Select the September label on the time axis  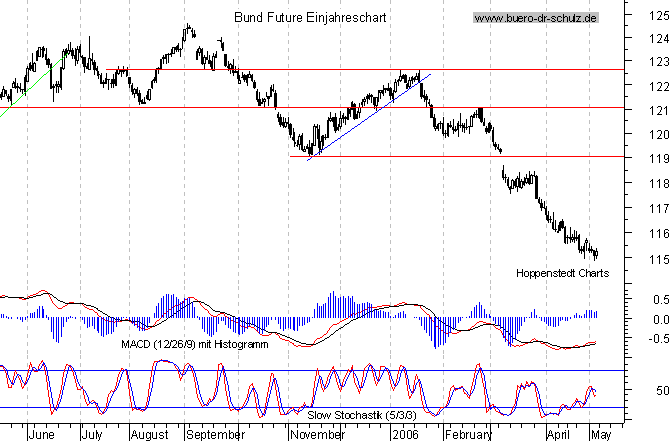click(x=214, y=435)
